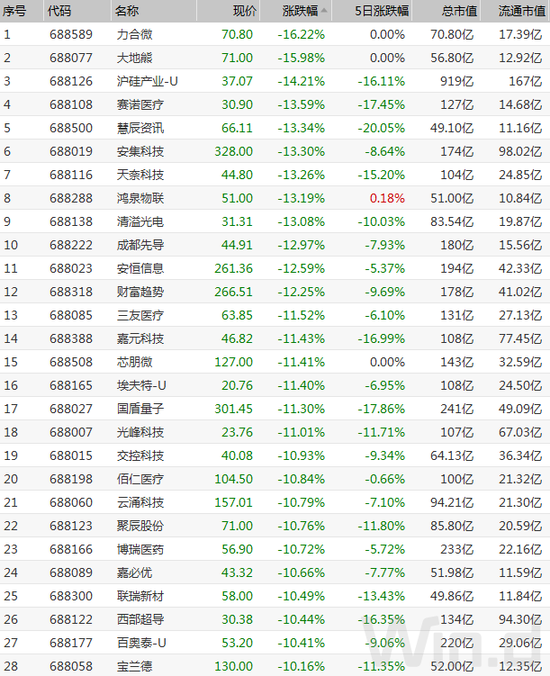550x676 pixels.
Task: Select stock name 百奥泰-U
Action: [141, 643]
